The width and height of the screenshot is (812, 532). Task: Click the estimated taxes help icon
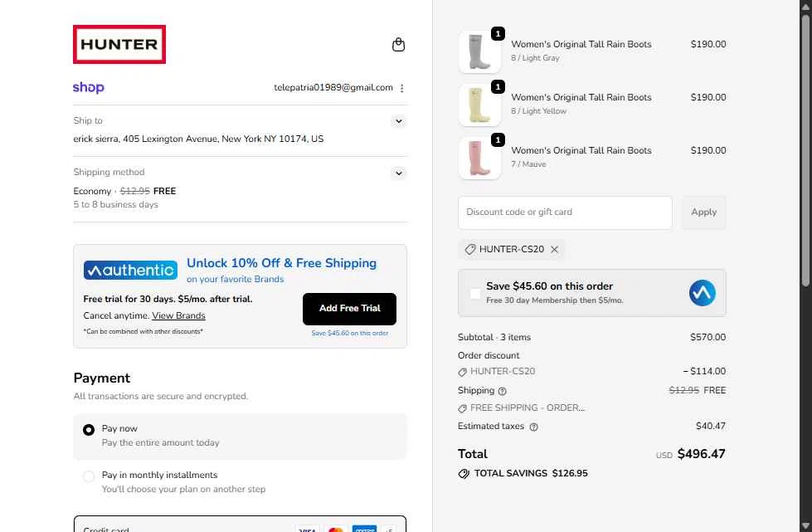click(533, 427)
